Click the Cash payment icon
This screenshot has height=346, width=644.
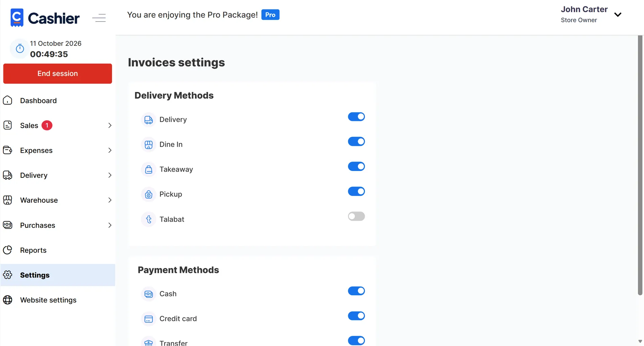148,294
